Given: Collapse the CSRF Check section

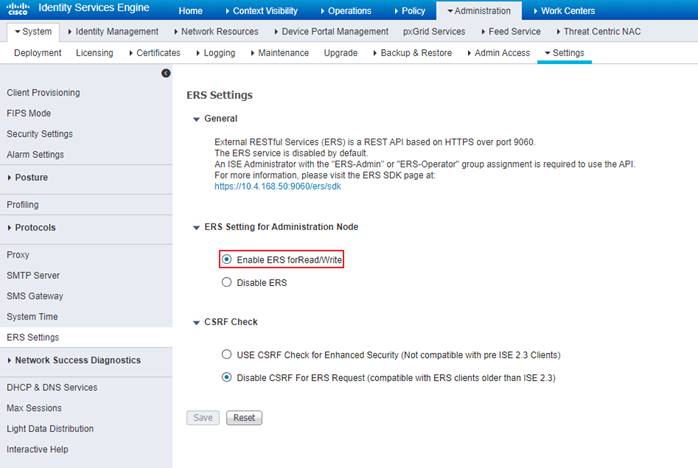Looking at the screenshot, I should [x=196, y=322].
